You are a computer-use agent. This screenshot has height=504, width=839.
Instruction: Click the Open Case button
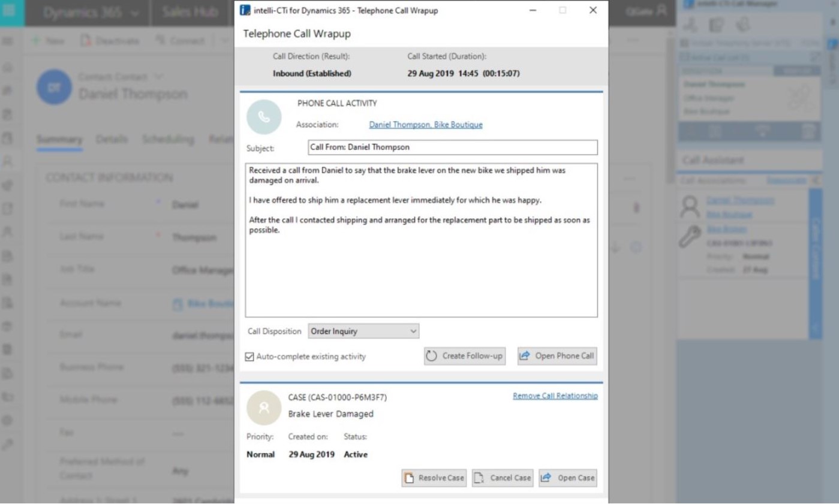click(x=568, y=478)
